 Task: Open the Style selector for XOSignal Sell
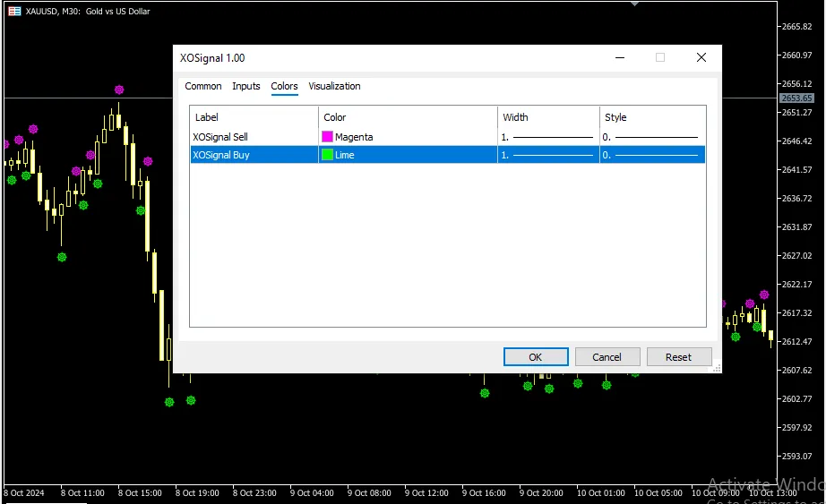(652, 137)
